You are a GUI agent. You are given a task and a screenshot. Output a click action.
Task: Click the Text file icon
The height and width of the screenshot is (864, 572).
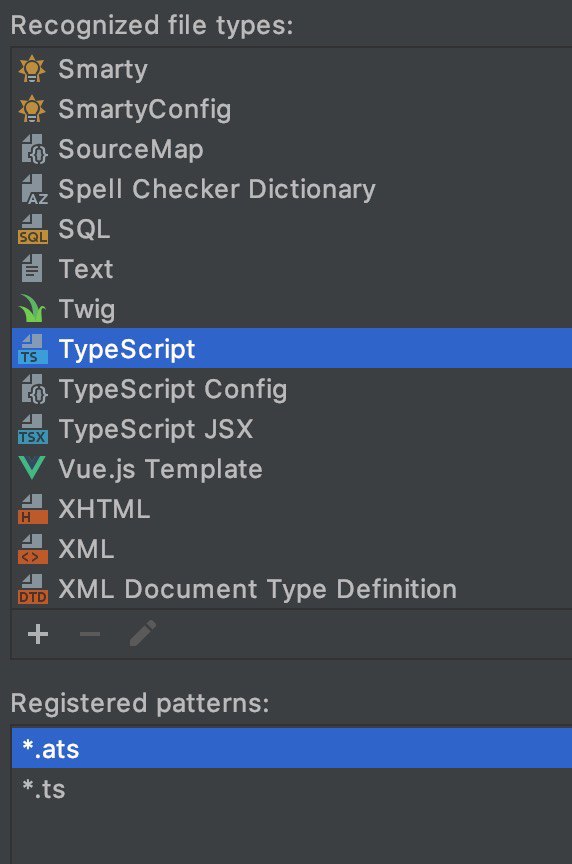(x=32, y=269)
